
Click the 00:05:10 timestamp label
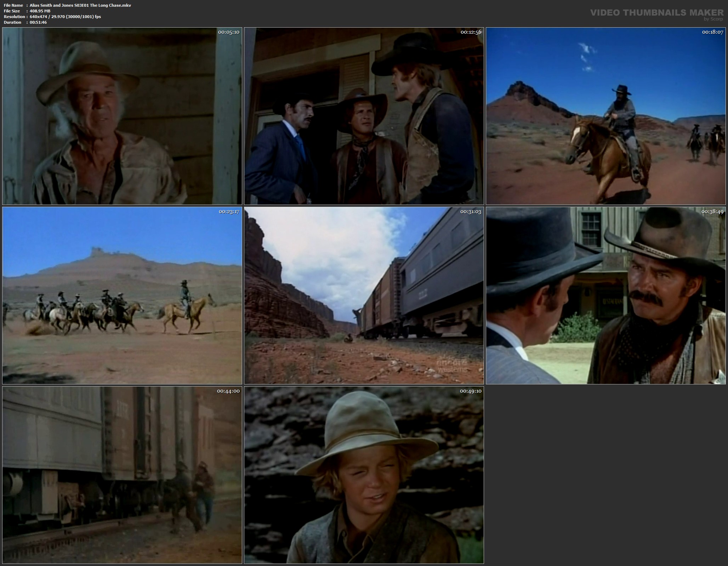229,32
